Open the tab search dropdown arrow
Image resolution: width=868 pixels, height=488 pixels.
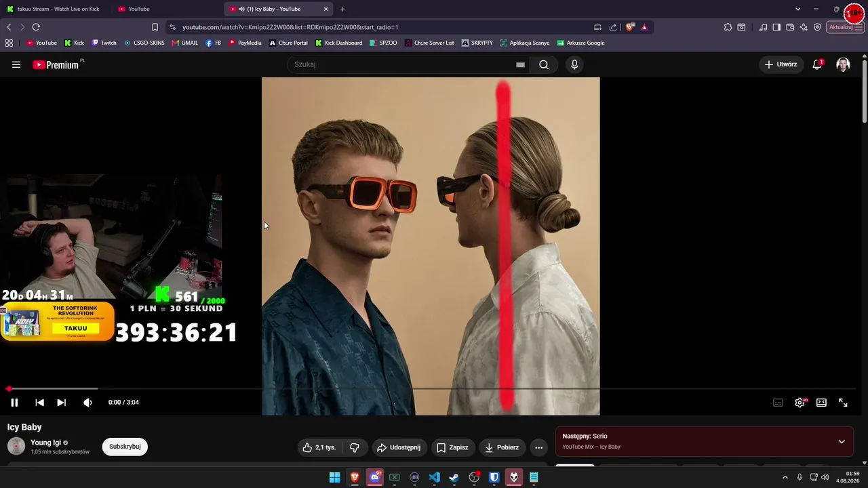[797, 9]
